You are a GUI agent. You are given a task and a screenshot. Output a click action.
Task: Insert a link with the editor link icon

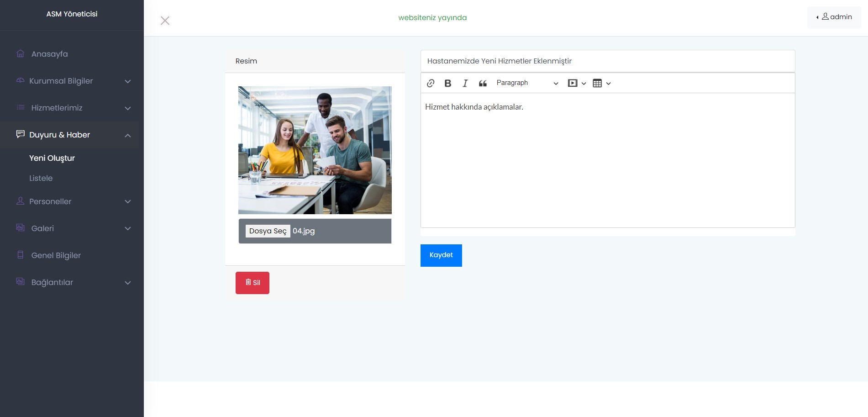tap(431, 83)
